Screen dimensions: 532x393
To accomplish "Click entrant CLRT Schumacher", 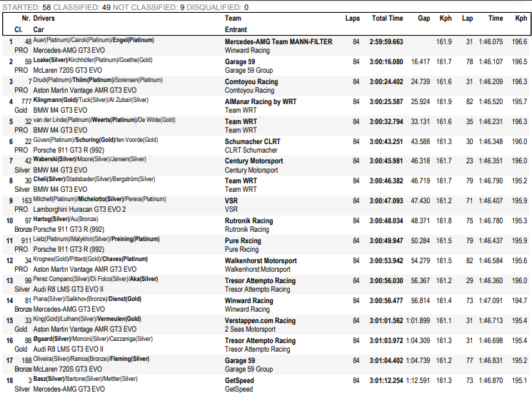I will click(x=251, y=150).
